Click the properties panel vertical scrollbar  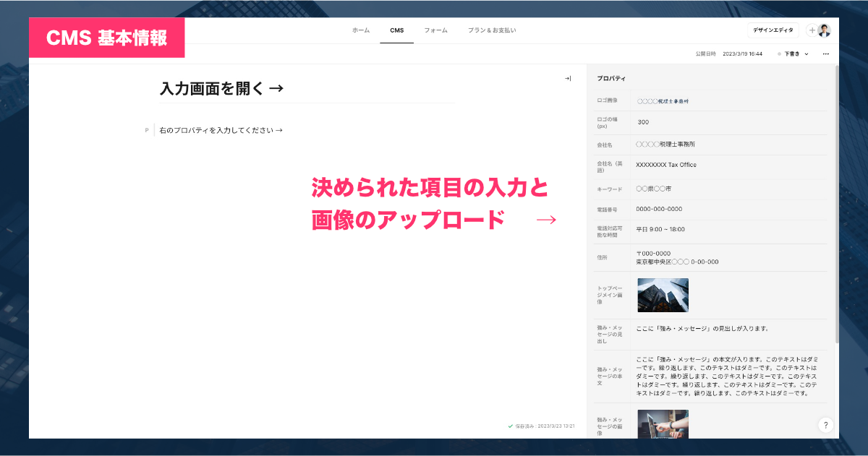tap(836, 204)
